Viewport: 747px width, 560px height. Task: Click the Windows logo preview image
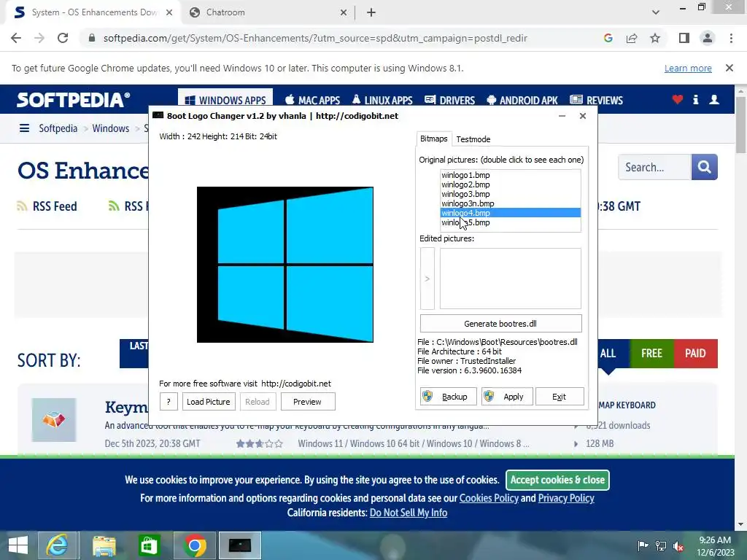[x=285, y=264]
